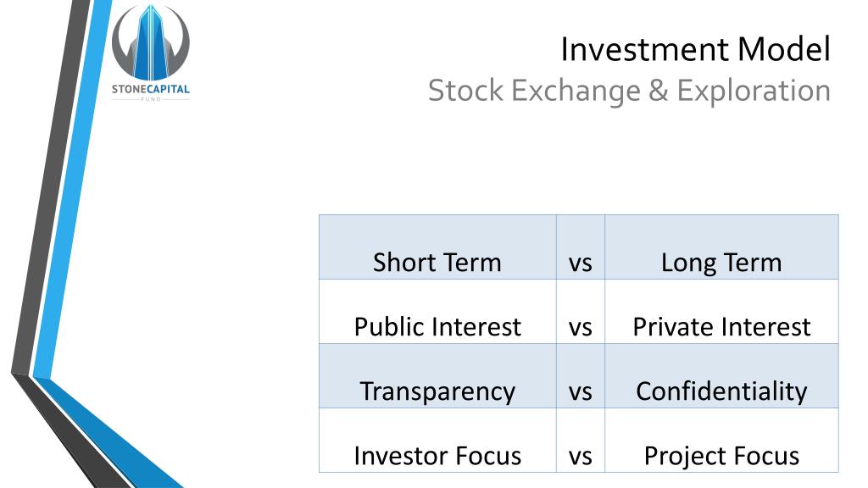
Task: Click the 'Confidentiality' table cell
Action: tap(721, 375)
